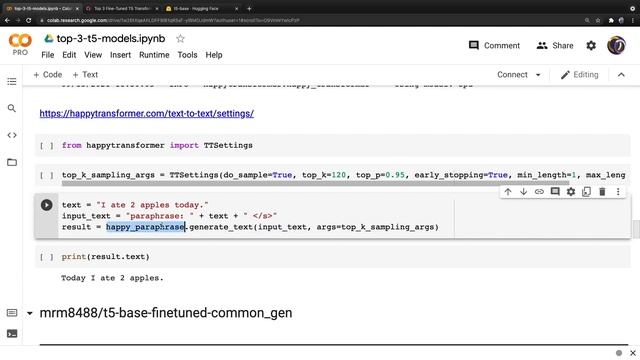Open browser extensions puzzle icon
Viewport: 640px width, 360px height.
pyautogui.click(x=611, y=20)
